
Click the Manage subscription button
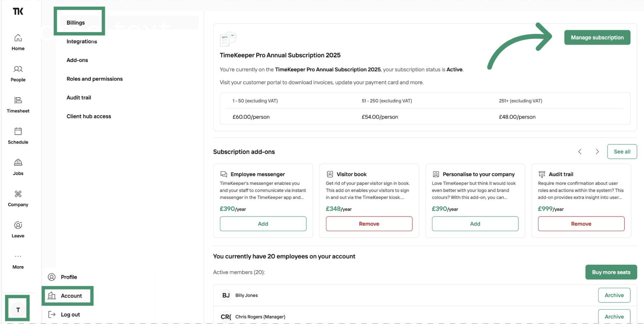597,37
